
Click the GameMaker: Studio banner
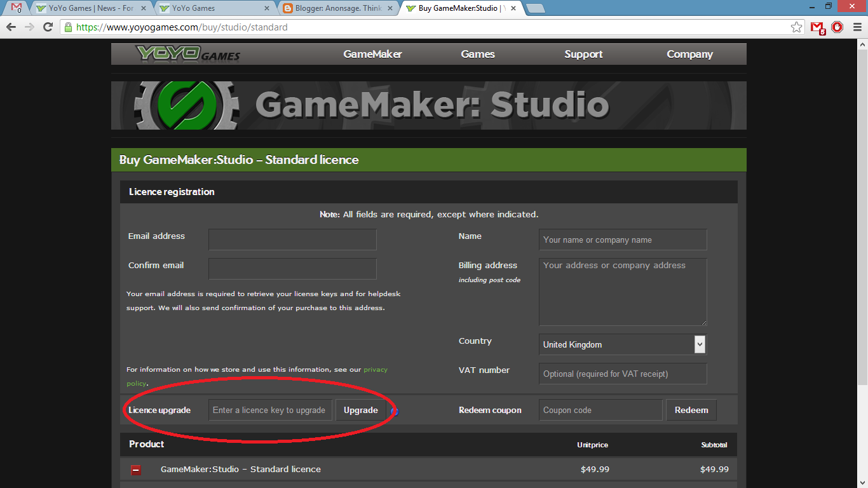429,105
